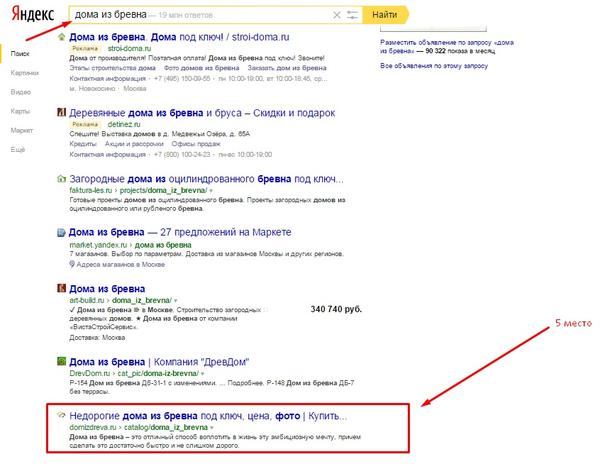Open the Фото домов из бревна sitelink

point(201,68)
